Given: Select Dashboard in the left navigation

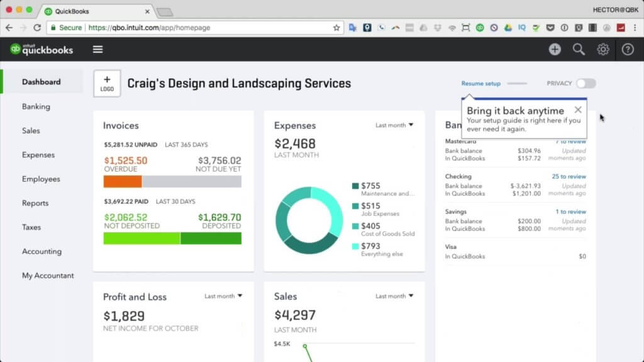Looking at the screenshot, I should point(41,82).
